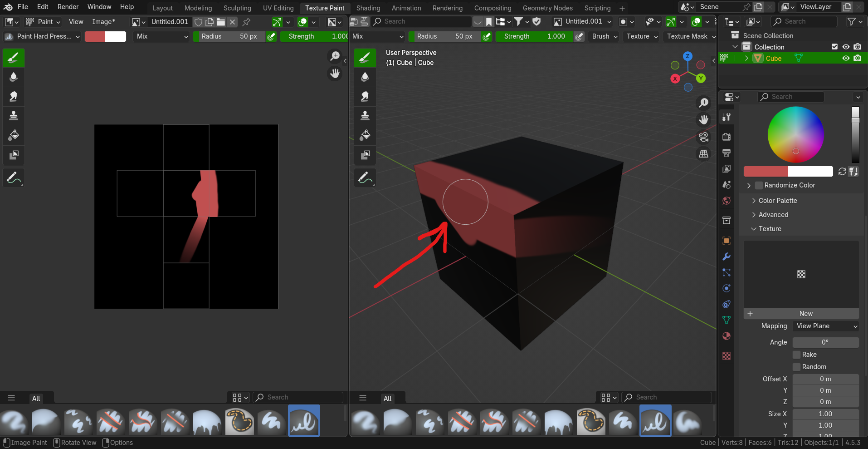Toggle the Randomize Color checkbox

pos(759,185)
